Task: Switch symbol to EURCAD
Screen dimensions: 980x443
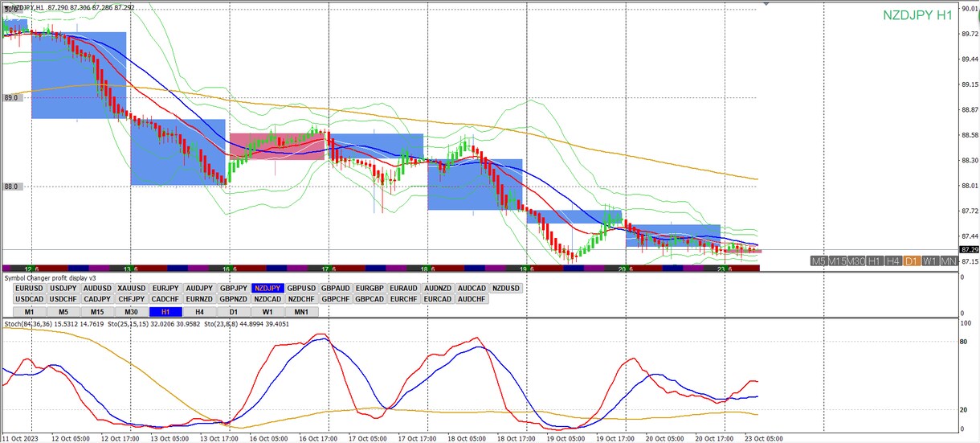Action: pyautogui.click(x=438, y=299)
